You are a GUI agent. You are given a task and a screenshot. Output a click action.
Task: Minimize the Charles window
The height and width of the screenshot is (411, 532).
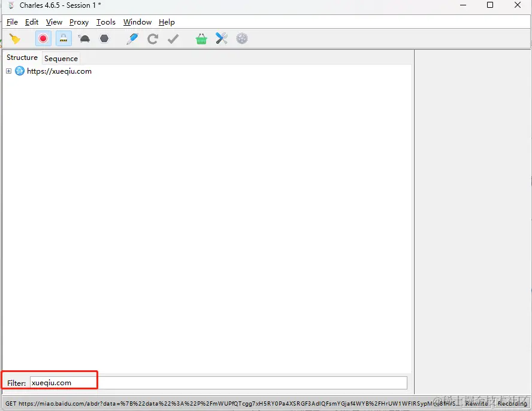(463, 5)
